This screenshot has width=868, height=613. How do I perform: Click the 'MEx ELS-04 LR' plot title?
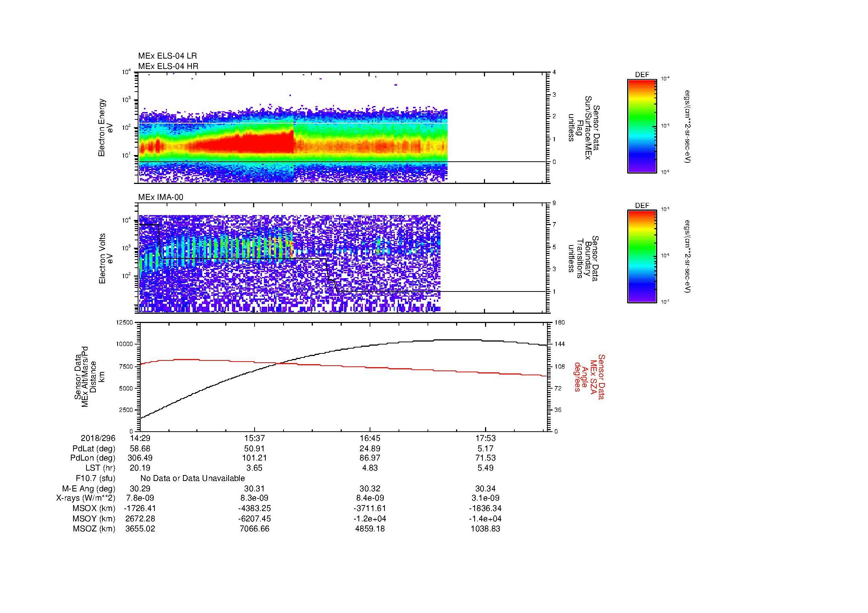click(167, 56)
